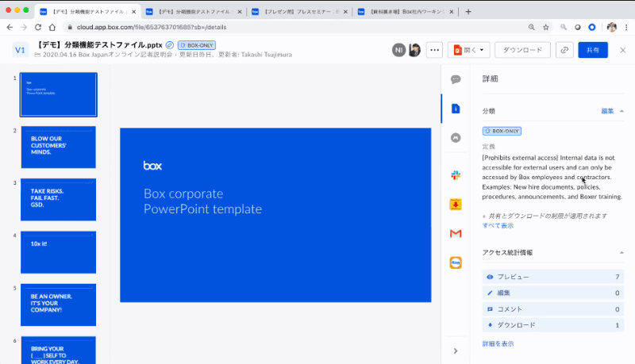This screenshot has height=364, width=635.
Task: Click the yellow download app icon
Action: 456,205
